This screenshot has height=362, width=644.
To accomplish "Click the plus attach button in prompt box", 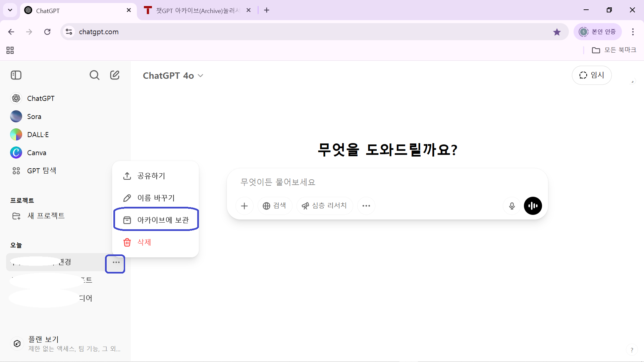I will 244,206.
